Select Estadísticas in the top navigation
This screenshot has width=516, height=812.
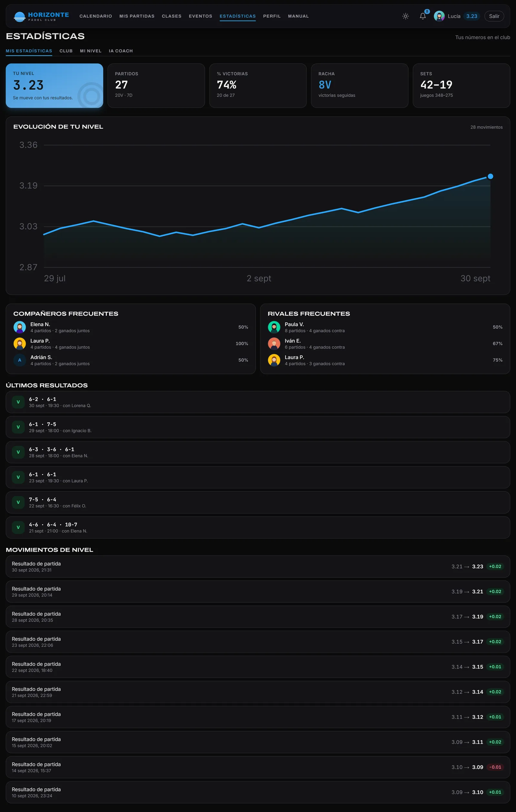pos(237,16)
